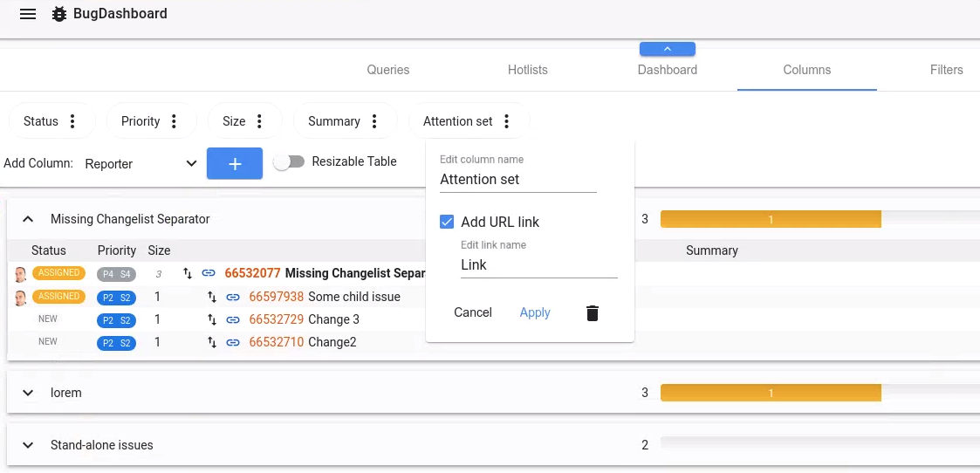Expand the Stand-alone issues group
This screenshot has height=473, width=980.
pos(28,445)
